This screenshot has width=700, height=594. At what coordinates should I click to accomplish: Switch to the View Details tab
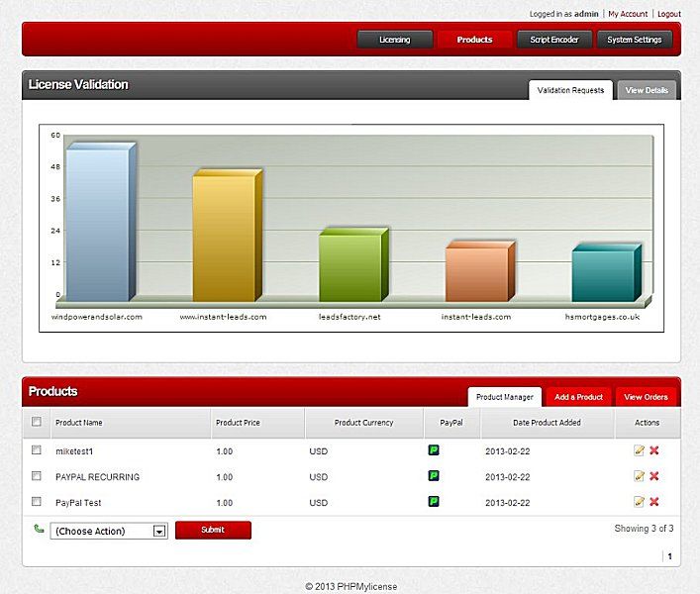647,90
